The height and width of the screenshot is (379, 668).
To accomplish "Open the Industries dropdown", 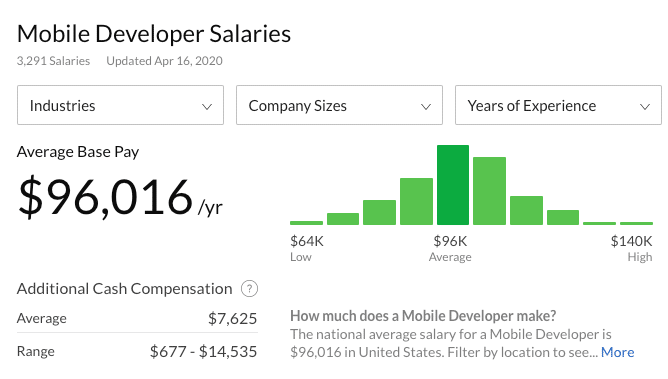I will [x=120, y=105].
